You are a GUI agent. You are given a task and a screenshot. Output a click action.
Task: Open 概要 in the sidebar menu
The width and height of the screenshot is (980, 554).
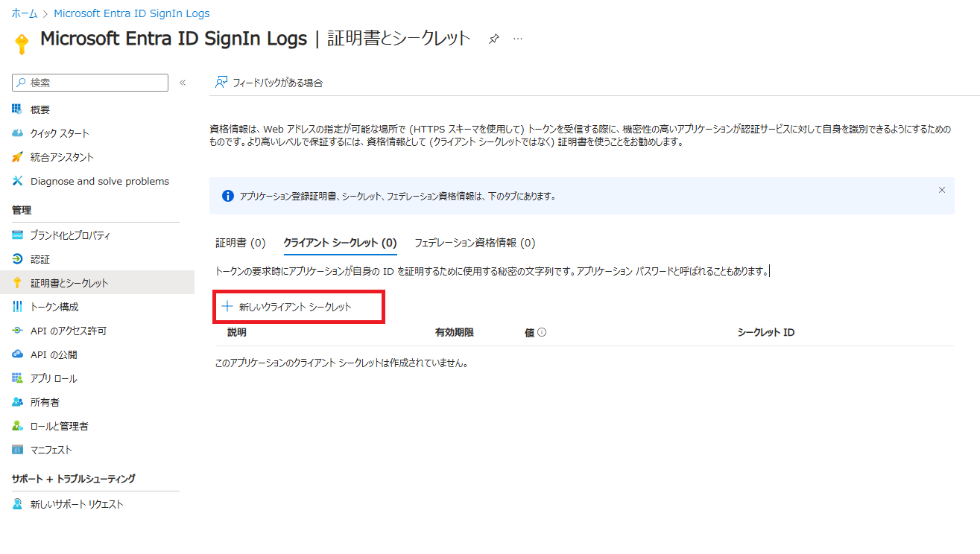pos(40,109)
